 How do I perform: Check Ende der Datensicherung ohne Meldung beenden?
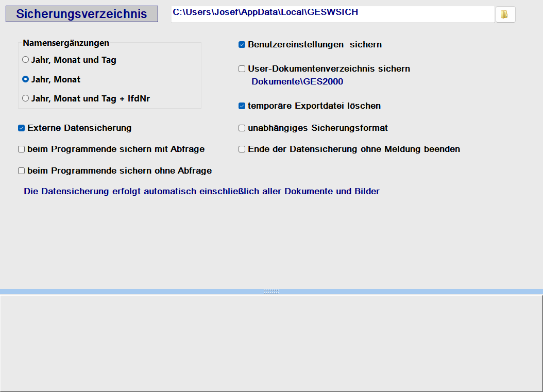coord(242,149)
